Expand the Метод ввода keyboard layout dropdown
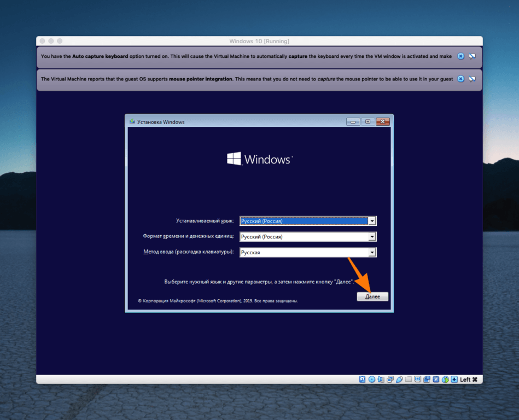The width and height of the screenshot is (519, 420). coord(372,253)
